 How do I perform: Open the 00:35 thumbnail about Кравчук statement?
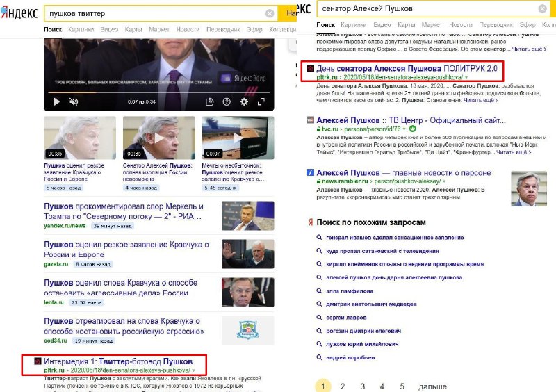point(80,138)
